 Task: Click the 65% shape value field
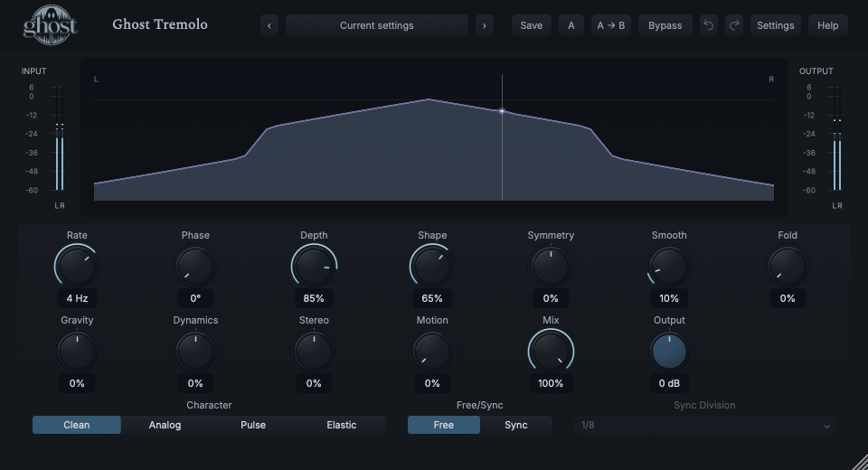click(x=432, y=298)
